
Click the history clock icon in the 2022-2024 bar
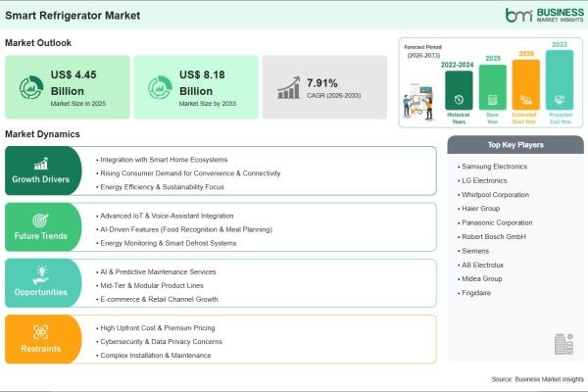[459, 100]
